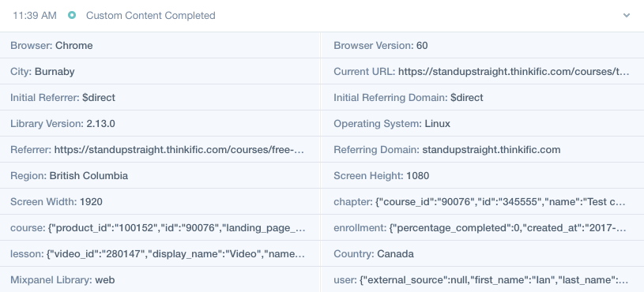The width and height of the screenshot is (644, 292).
Task: Select the Browser: Chrome property row
Action: click(x=160, y=45)
